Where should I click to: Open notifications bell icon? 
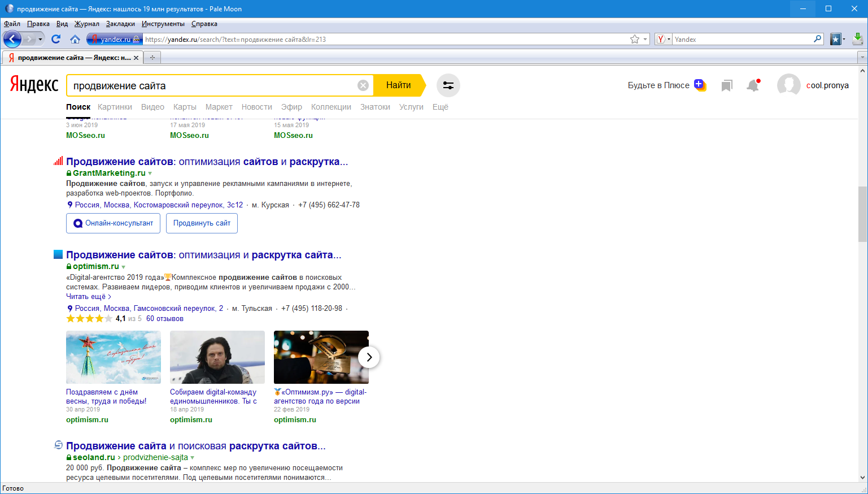tap(753, 85)
